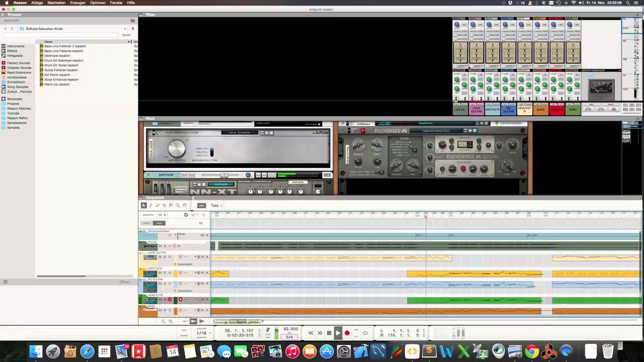Expand BG GUITAR Automation lane

pyautogui.click(x=176, y=291)
